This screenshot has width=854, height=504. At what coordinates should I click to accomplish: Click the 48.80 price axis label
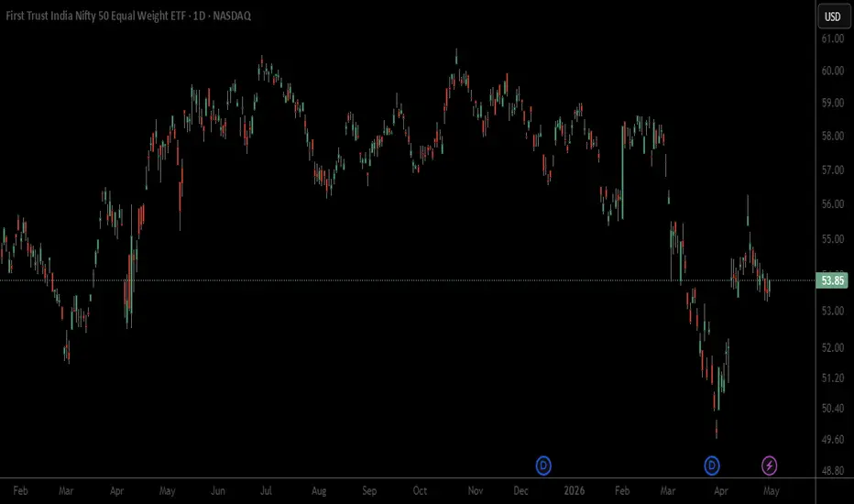click(x=833, y=471)
